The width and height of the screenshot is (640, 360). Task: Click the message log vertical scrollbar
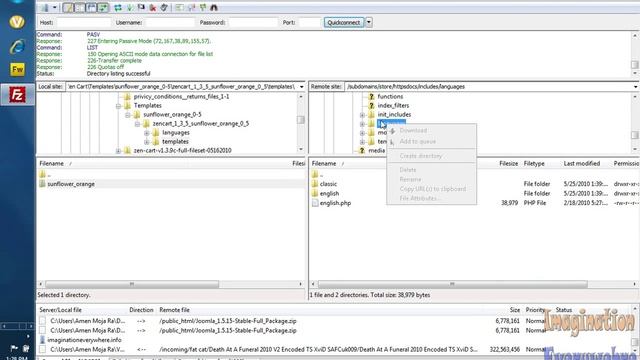pos(635,64)
